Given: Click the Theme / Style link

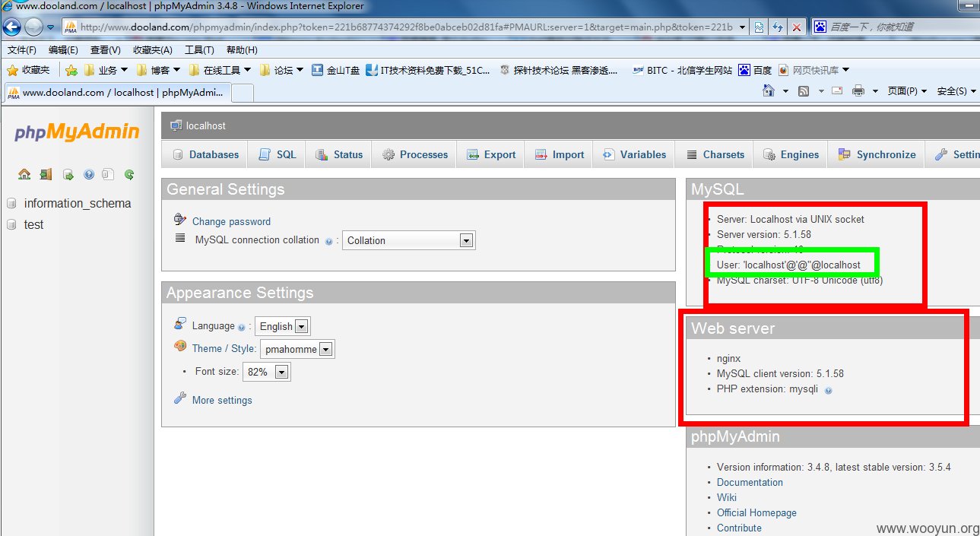Looking at the screenshot, I should (224, 349).
